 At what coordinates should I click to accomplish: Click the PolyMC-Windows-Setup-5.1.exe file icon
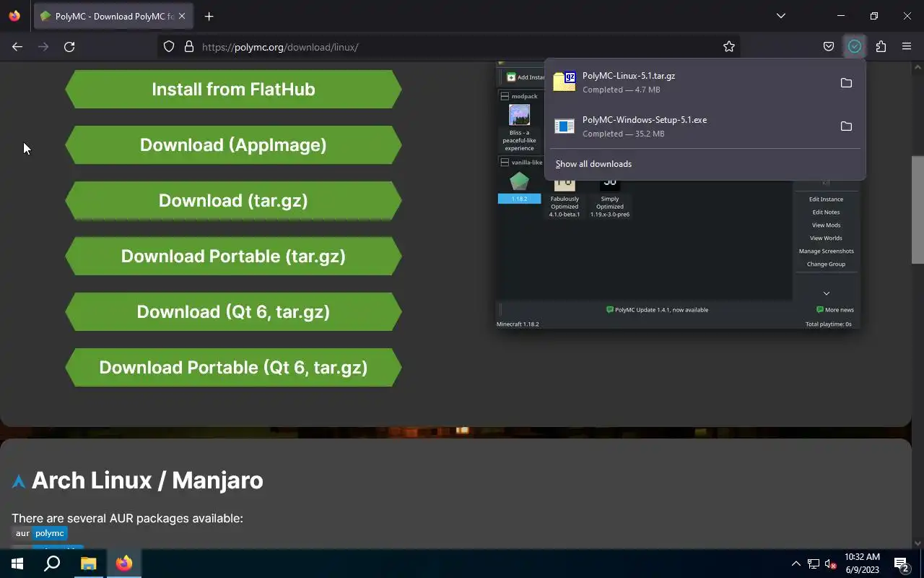pos(565,126)
